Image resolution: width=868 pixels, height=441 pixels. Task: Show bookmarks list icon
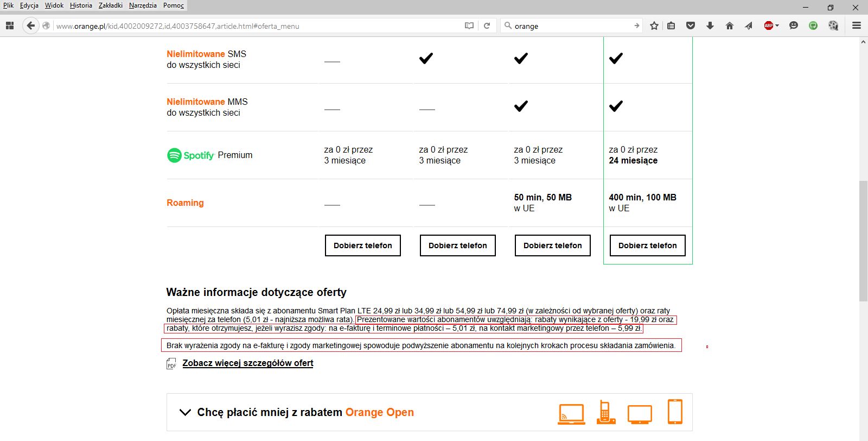point(671,26)
